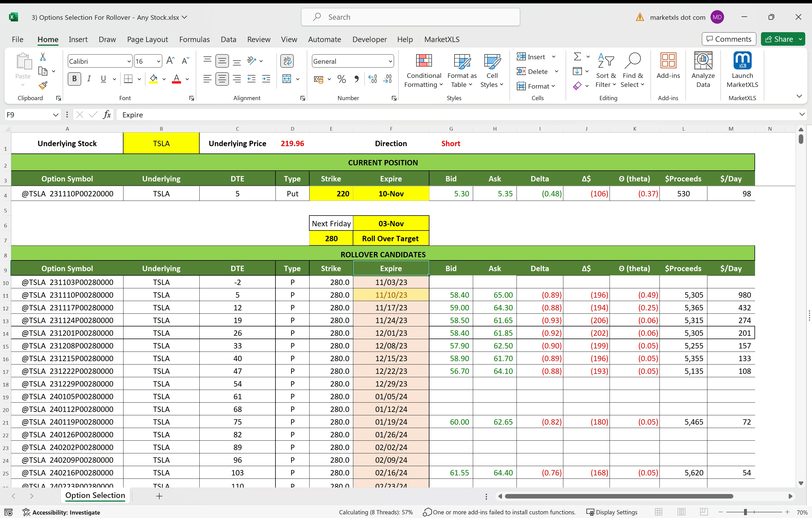Image resolution: width=812 pixels, height=518 pixels.
Task: Click Insert cells button
Action: point(531,57)
